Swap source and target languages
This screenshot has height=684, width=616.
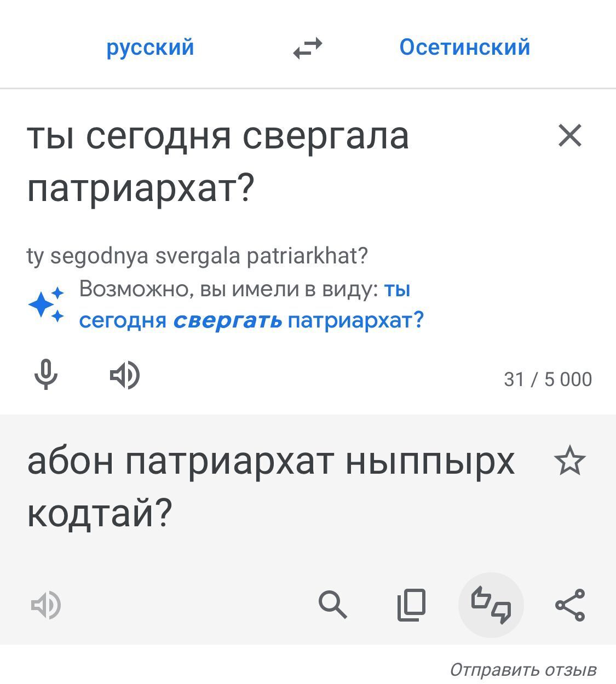click(x=307, y=48)
